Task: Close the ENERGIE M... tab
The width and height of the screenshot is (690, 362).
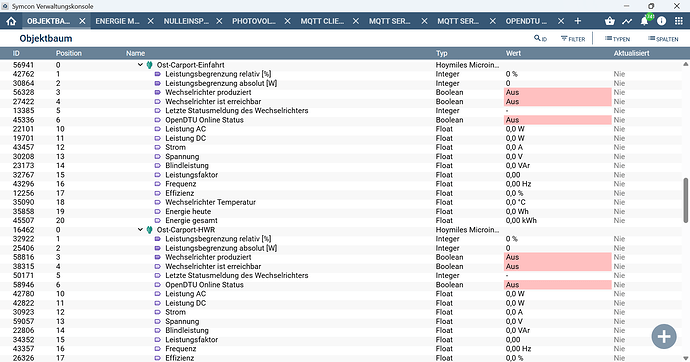Action: 150,21
